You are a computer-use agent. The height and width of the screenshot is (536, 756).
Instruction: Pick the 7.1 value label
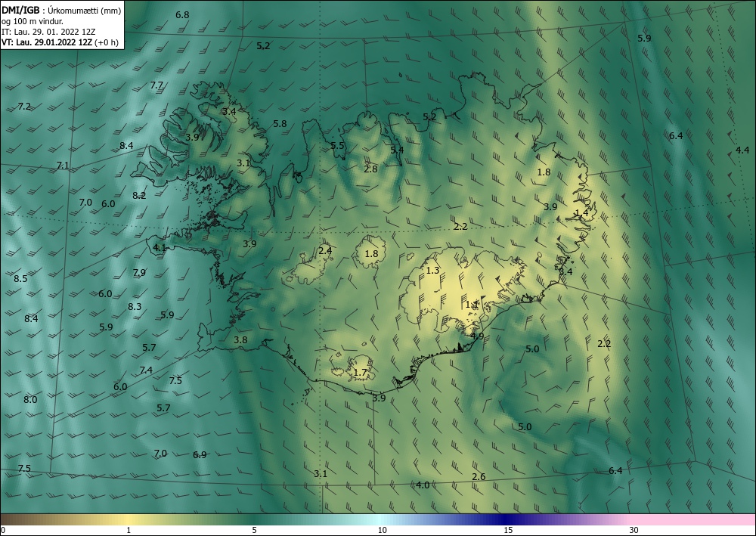pyautogui.click(x=63, y=166)
